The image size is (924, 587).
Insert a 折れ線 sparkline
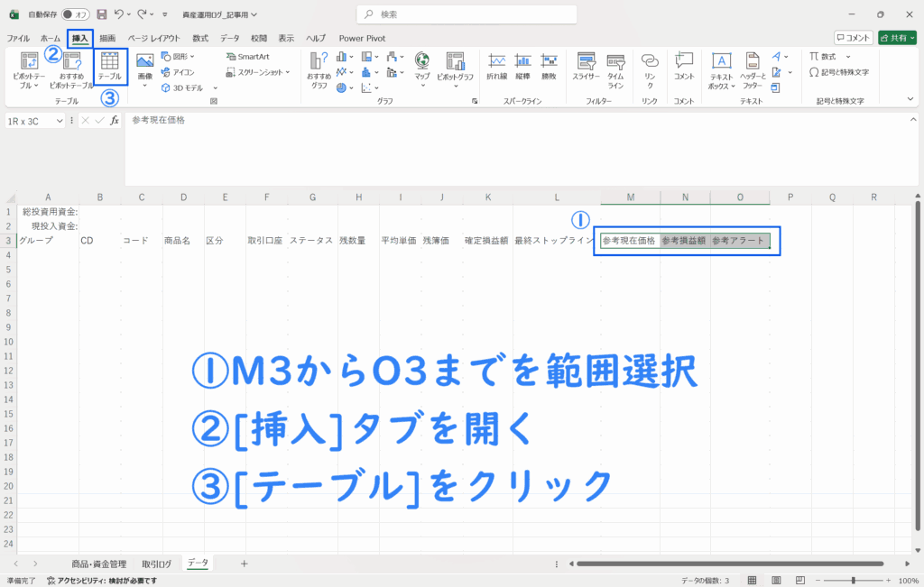click(x=496, y=66)
